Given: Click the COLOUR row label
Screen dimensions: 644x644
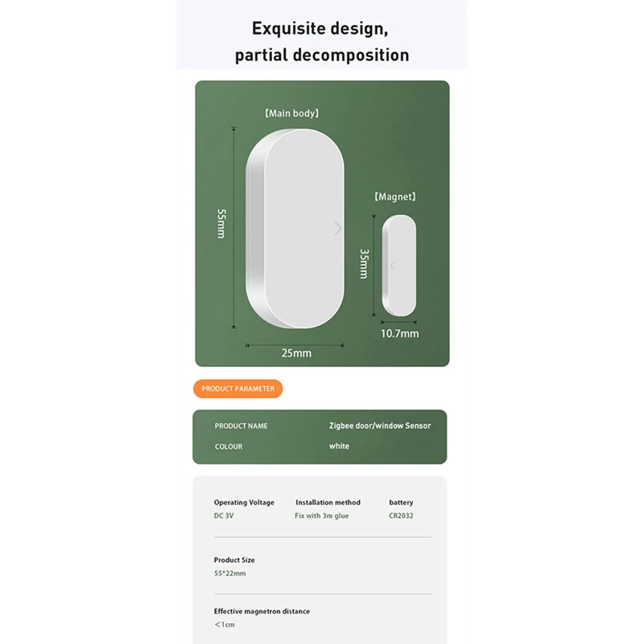Looking at the screenshot, I should pos(229,447).
